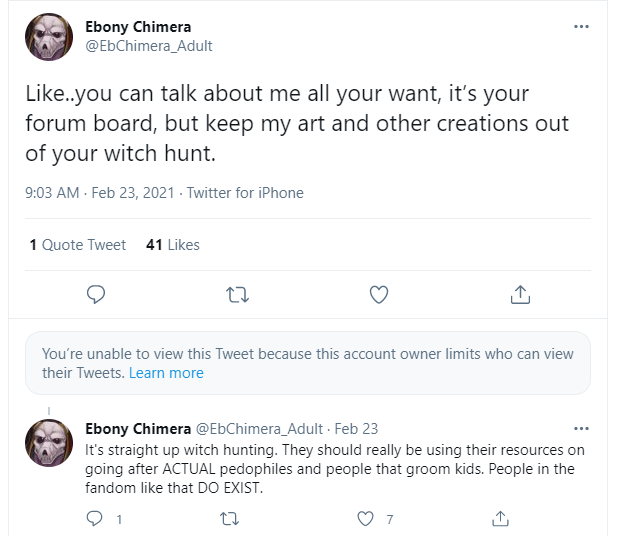621x536 pixels.
Task: Open more options menu on main tweet
Action: [x=581, y=27]
